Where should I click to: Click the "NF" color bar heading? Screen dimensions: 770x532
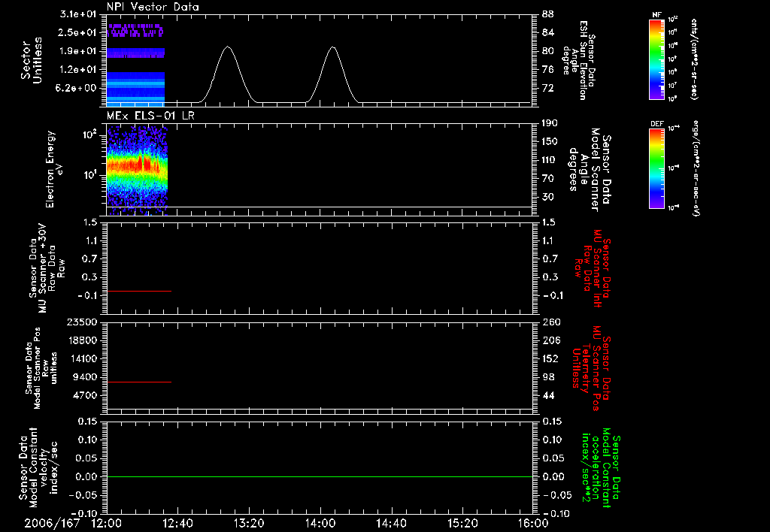click(656, 15)
